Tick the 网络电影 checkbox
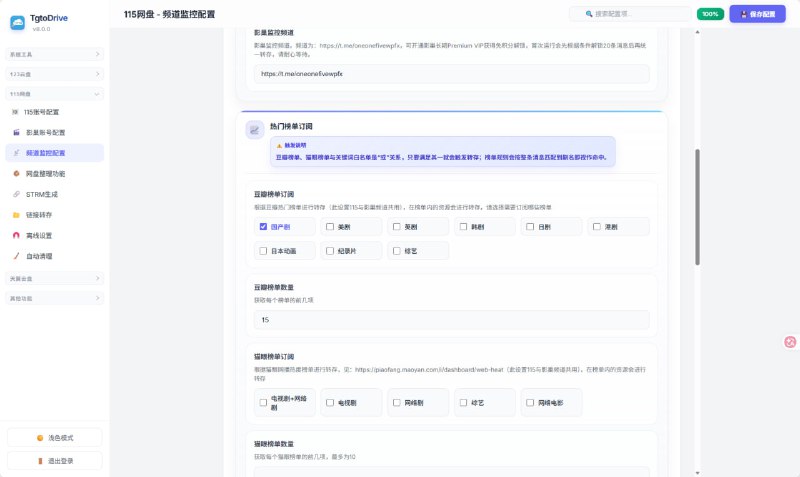The height and width of the screenshot is (477, 800). click(530, 403)
